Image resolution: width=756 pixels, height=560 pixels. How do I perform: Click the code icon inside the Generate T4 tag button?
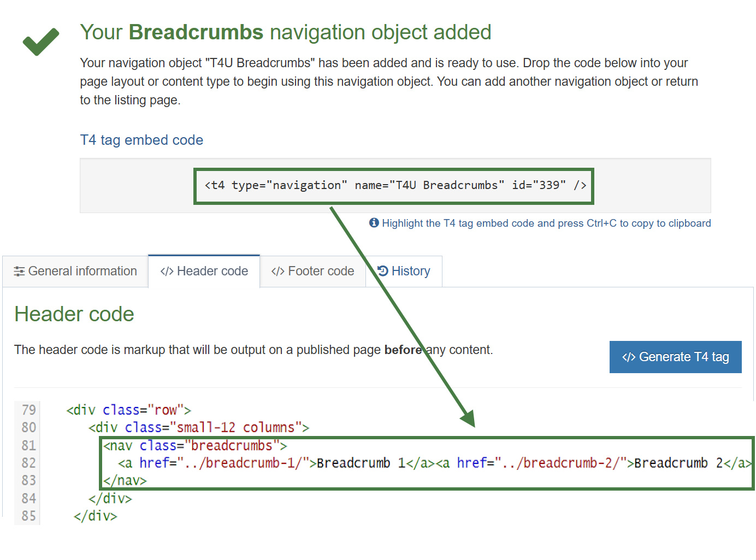click(x=629, y=357)
